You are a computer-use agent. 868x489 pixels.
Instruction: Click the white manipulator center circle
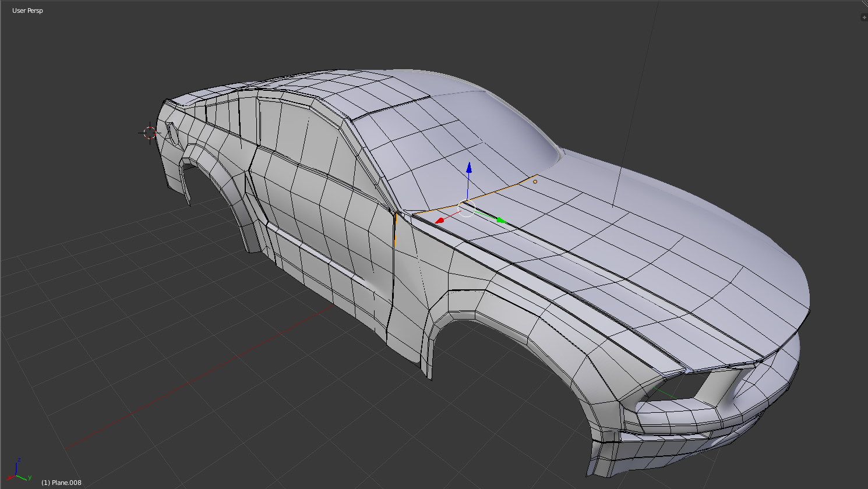pyautogui.click(x=466, y=208)
